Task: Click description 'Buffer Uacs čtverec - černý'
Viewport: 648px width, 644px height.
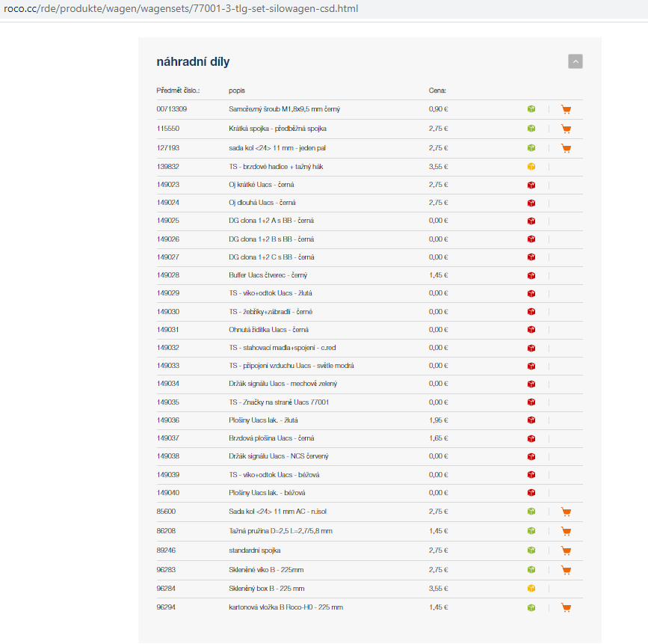Action: click(x=268, y=275)
